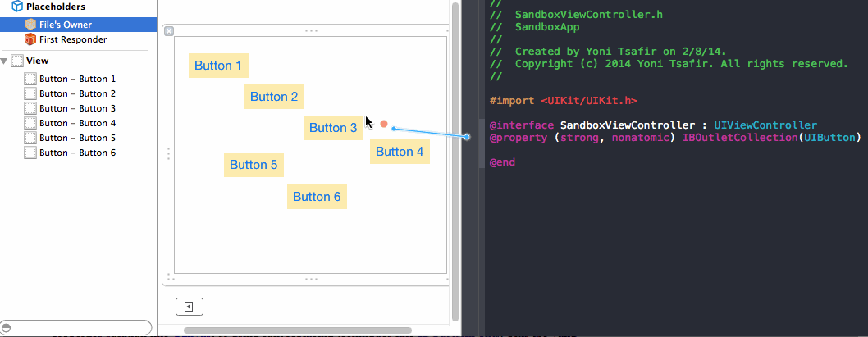Toggle the document outline hide button

click(x=190, y=307)
